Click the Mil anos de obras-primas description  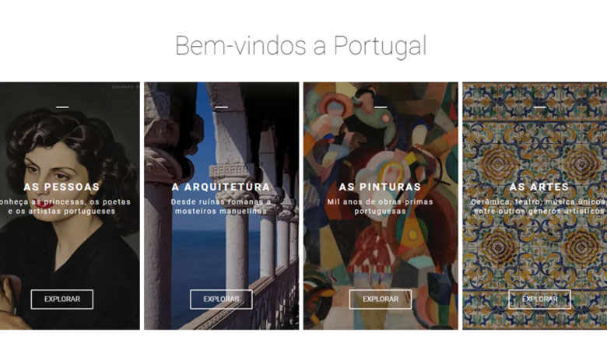tap(380, 207)
